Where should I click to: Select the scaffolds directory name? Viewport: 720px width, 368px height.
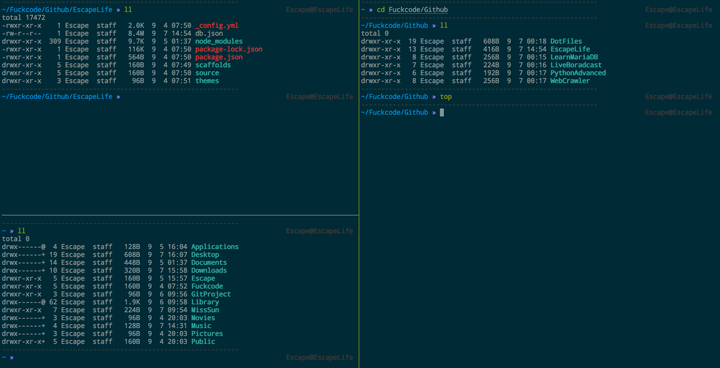pos(213,65)
